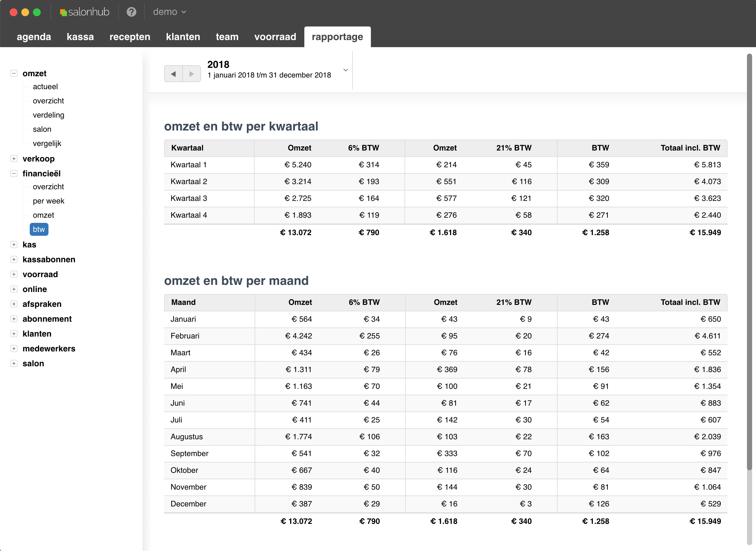Expand the medewerkers plus icon
The width and height of the screenshot is (756, 551).
(14, 348)
